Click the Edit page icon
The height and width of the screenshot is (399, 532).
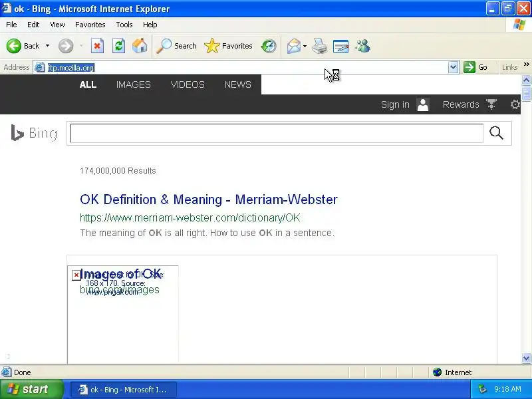pos(341,46)
